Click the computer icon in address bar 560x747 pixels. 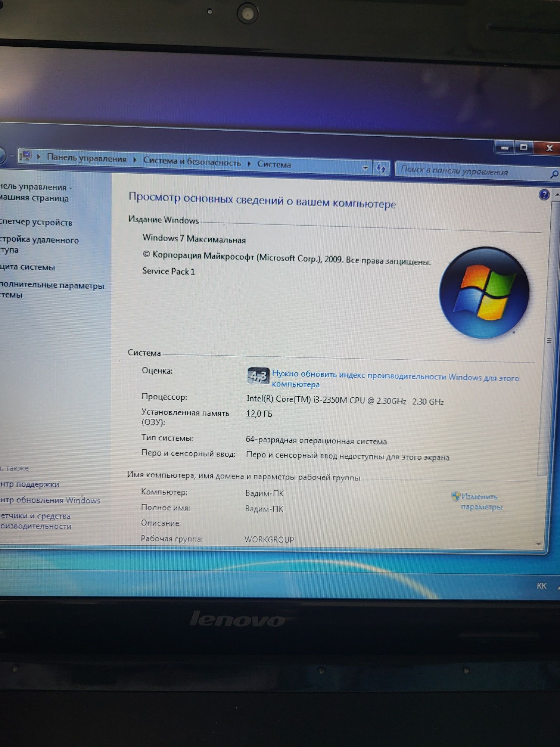coord(26,155)
